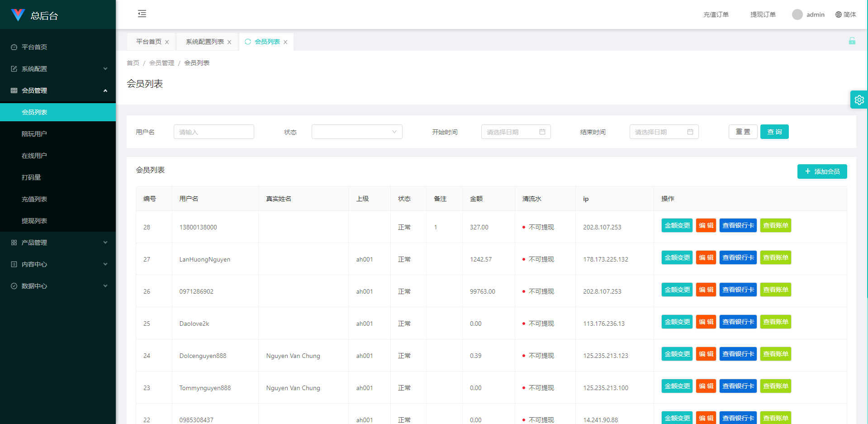This screenshot has width=868, height=424.
Task: Close the 系统配置列表 tab
Action: pyautogui.click(x=229, y=42)
